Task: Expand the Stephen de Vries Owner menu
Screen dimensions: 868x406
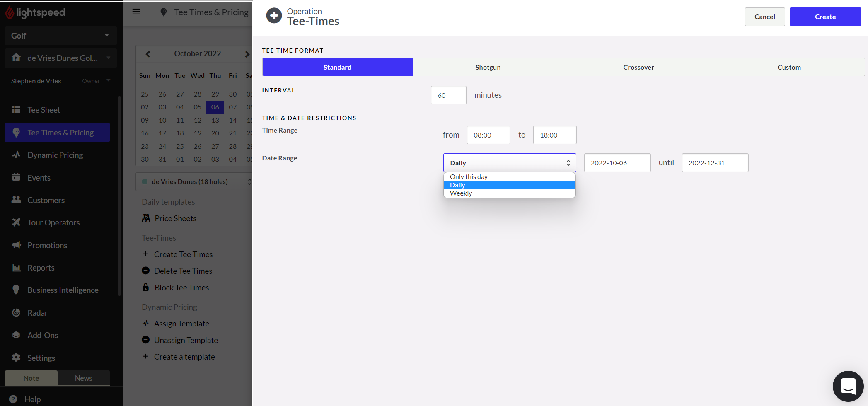Action: pyautogui.click(x=61, y=81)
